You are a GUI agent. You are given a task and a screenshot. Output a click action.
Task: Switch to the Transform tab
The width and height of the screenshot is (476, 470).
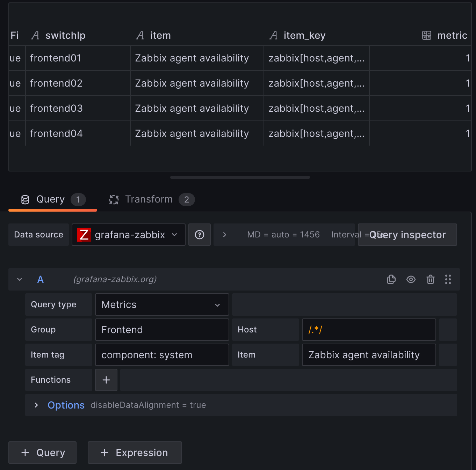click(152, 199)
